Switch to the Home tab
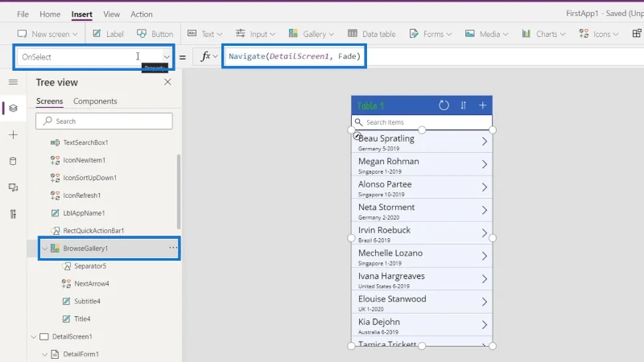Viewport: 644px width, 362px height. click(x=50, y=14)
